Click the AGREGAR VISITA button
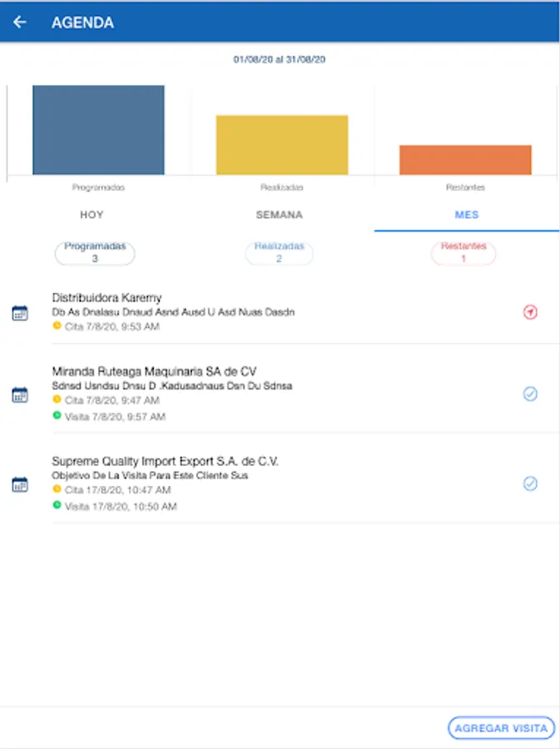 pyautogui.click(x=501, y=728)
